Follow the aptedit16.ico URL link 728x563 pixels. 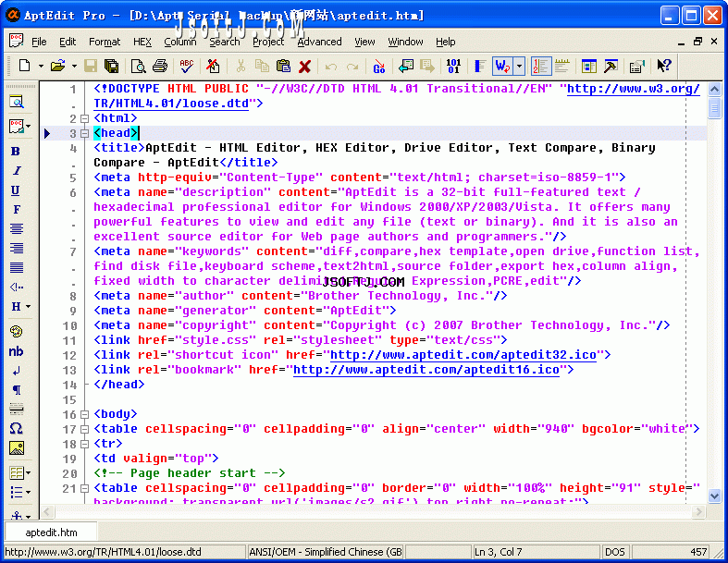[426, 370]
